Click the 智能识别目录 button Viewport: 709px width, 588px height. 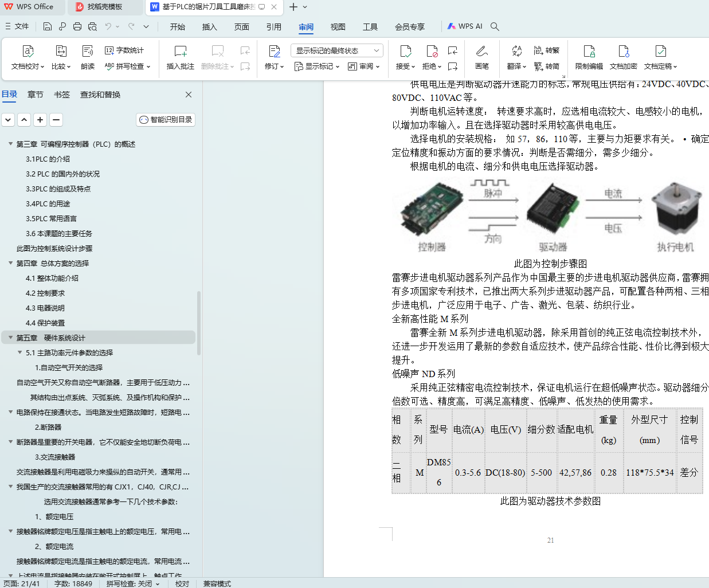tap(166, 120)
